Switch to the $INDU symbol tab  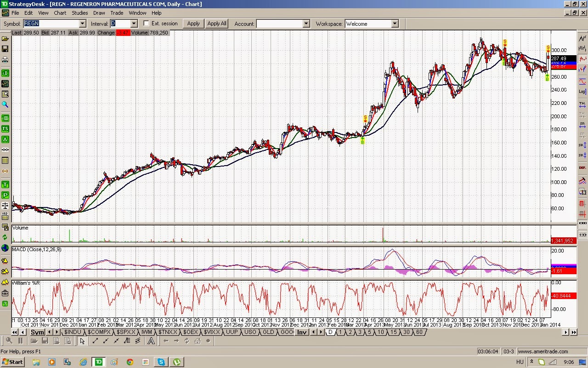click(73, 332)
